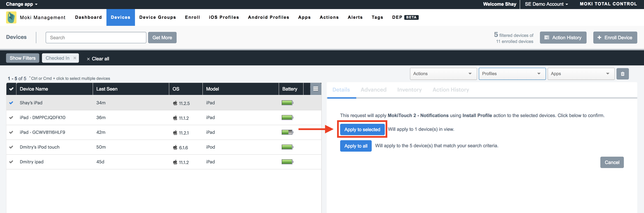
Task: Open Action History with list icon
Action: (563, 38)
